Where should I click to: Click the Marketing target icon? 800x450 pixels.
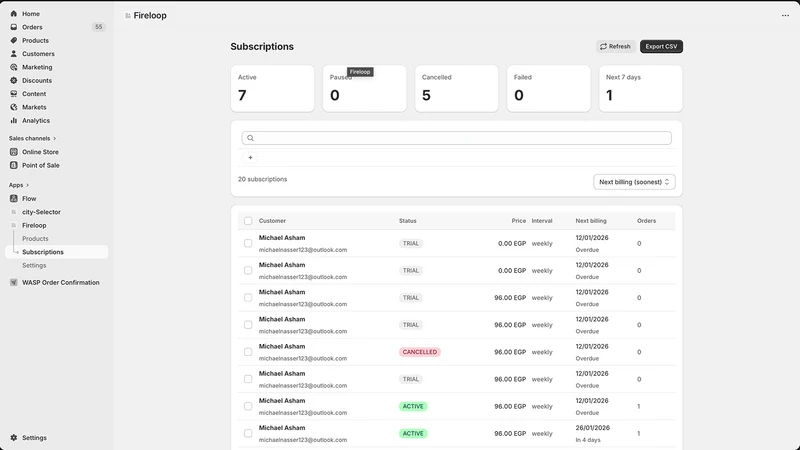[x=14, y=67]
